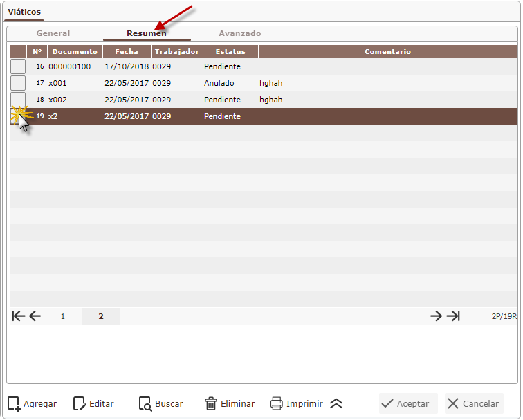This screenshot has height=420, width=523.
Task: Open page 1 of results
Action: (x=63, y=316)
